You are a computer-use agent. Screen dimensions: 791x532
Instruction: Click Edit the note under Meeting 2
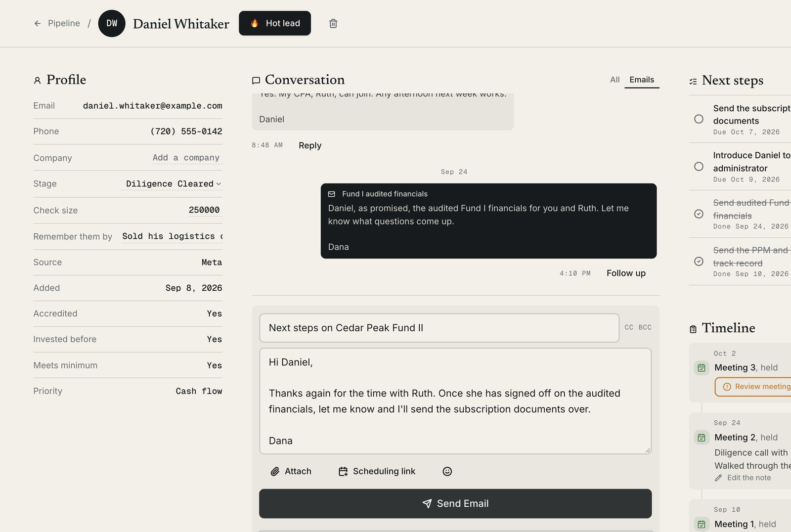pyautogui.click(x=743, y=478)
